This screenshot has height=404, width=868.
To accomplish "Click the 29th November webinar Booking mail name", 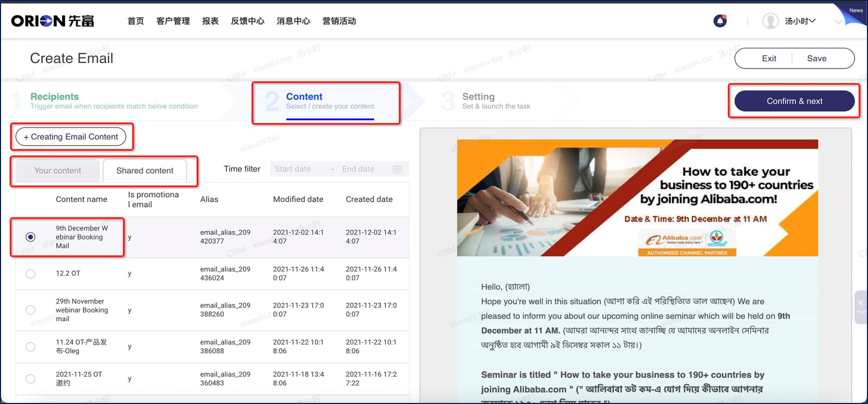I will click(82, 310).
